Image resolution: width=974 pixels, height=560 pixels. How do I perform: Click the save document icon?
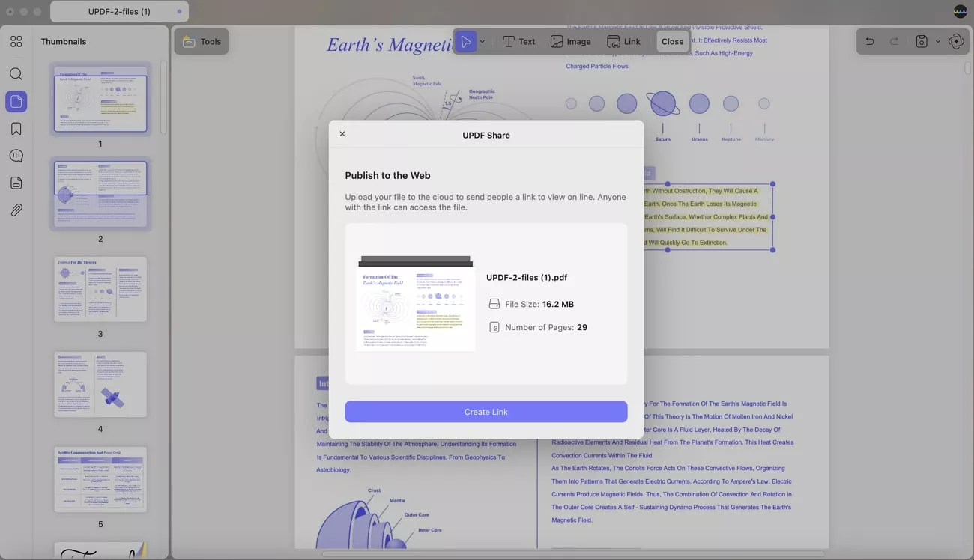[x=921, y=41]
